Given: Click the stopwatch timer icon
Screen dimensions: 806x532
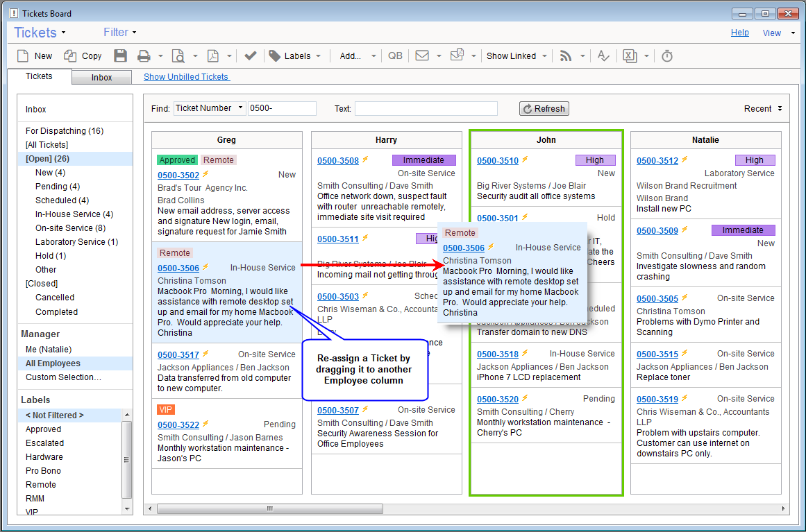Looking at the screenshot, I should click(x=667, y=56).
